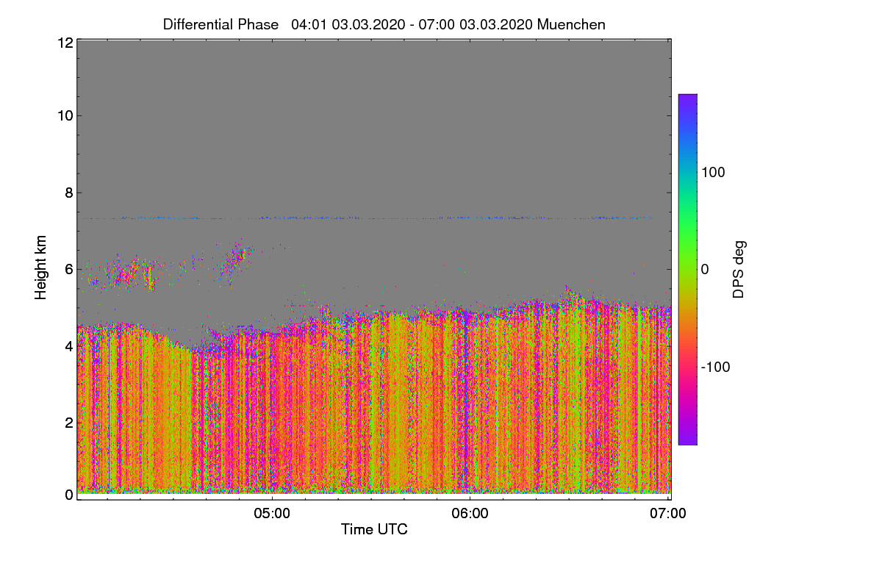Click the 2 km height tick label
This screenshot has height=588, width=882.
coord(68,422)
